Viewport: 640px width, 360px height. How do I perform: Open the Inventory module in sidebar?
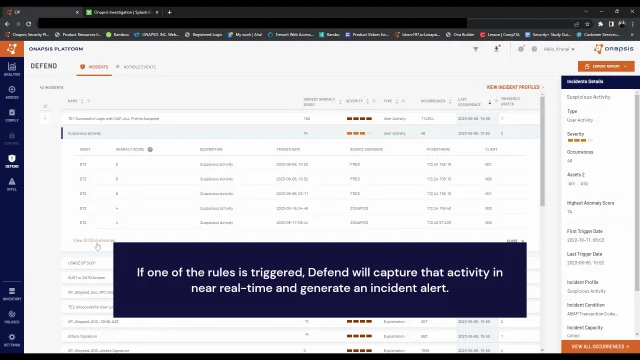[12, 293]
